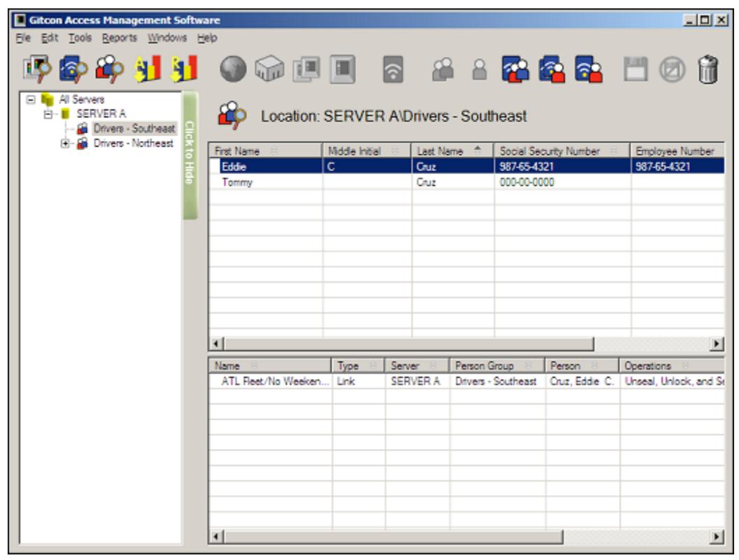
Task: Click the grey person group icon
Action: point(443,70)
